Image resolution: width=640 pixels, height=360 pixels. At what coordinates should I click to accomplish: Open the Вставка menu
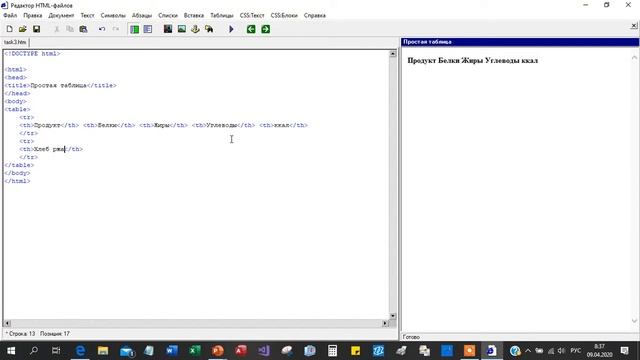(194, 15)
